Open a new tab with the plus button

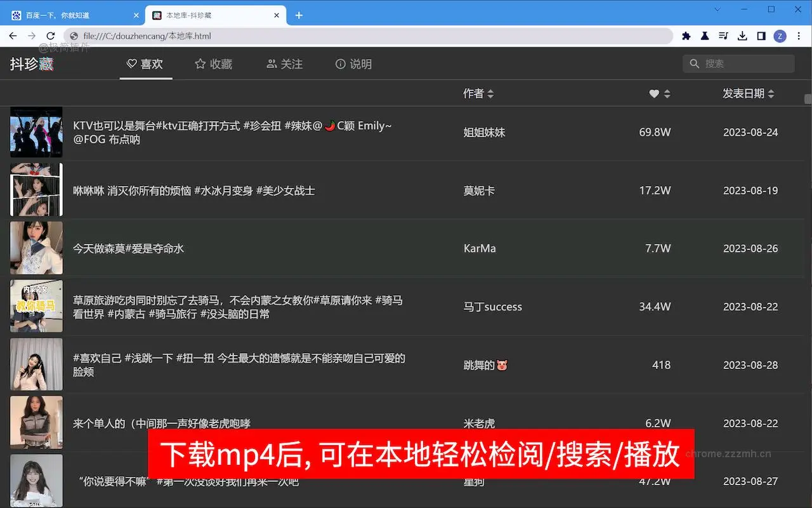pyautogui.click(x=299, y=15)
